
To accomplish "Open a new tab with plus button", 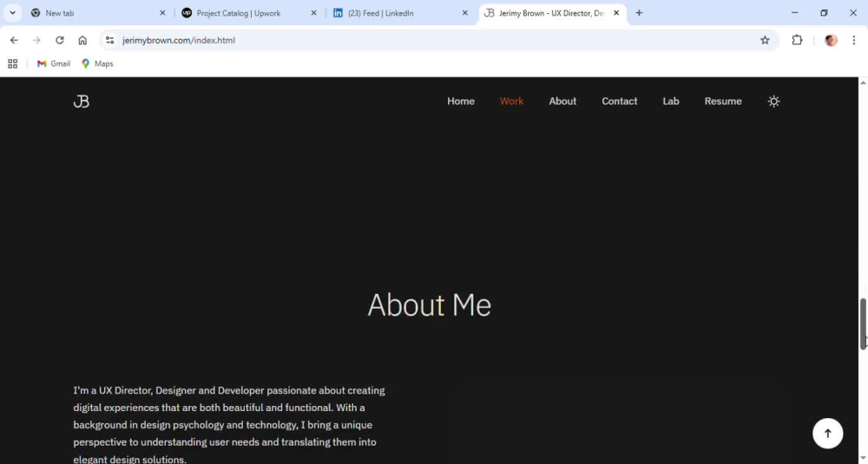I will [639, 13].
